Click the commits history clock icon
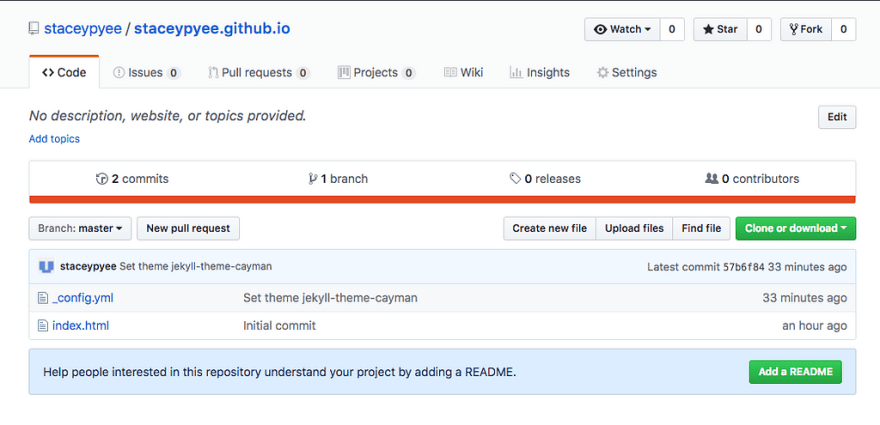Screen dimensions: 880x425 click(x=102, y=179)
